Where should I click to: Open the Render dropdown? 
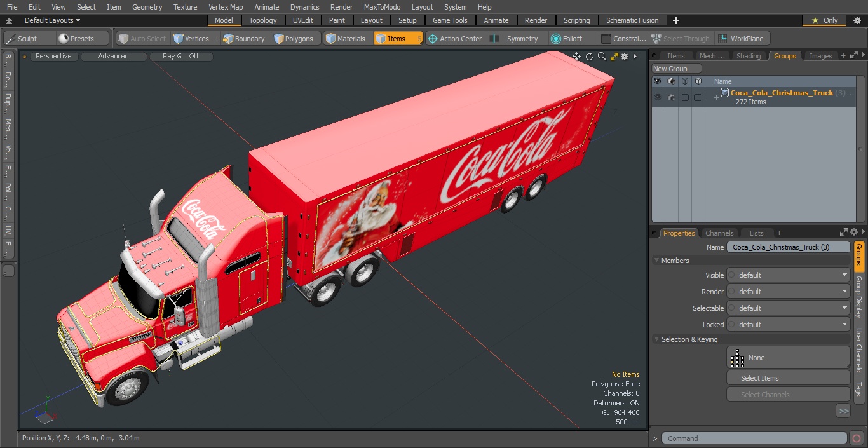788,292
